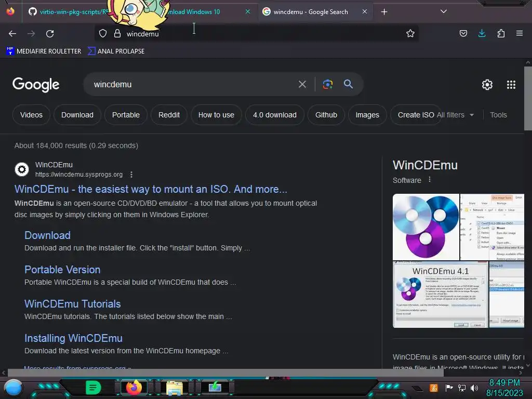Bookmark this page with the star icon
532x399 pixels.
(x=410, y=33)
